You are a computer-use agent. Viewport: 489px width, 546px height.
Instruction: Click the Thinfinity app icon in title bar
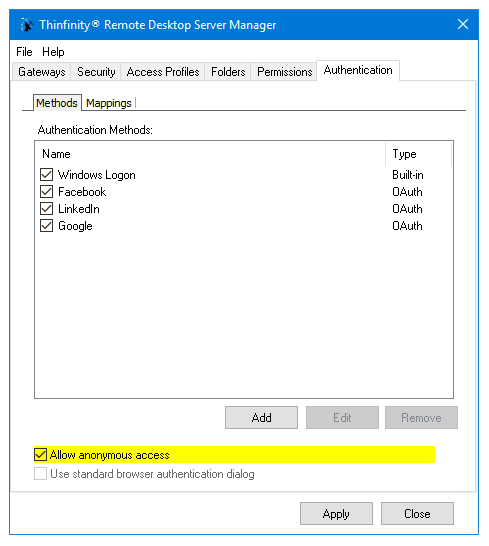pos(26,25)
